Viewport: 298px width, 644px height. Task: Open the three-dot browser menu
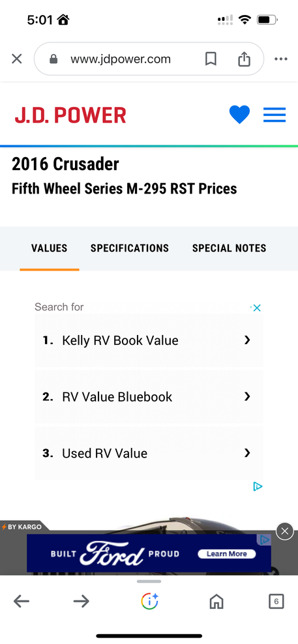281,59
